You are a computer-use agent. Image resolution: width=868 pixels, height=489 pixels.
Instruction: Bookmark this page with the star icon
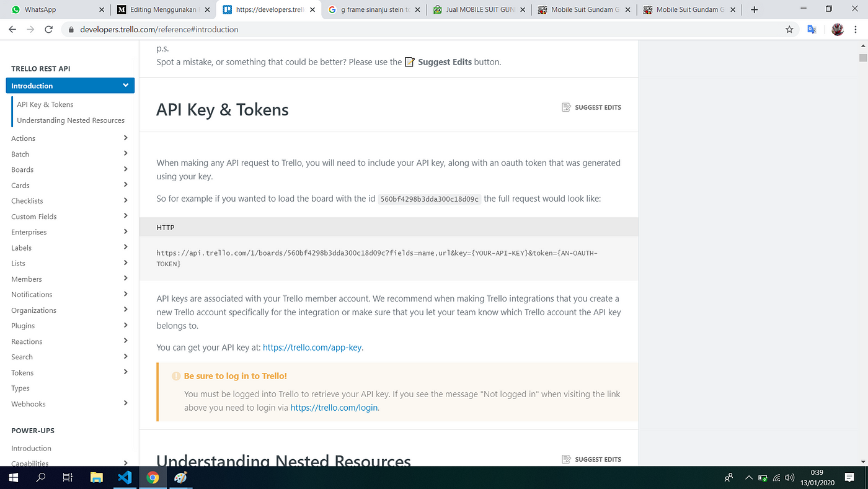coord(789,29)
